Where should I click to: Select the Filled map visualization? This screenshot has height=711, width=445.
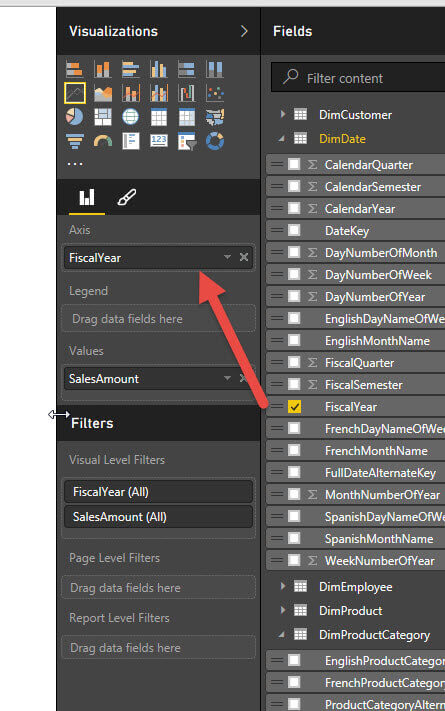click(x=215, y=117)
